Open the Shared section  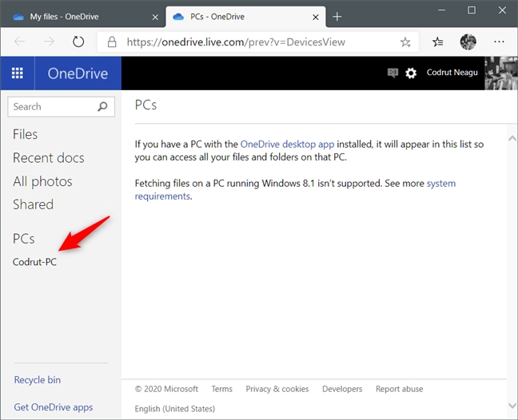(33, 204)
